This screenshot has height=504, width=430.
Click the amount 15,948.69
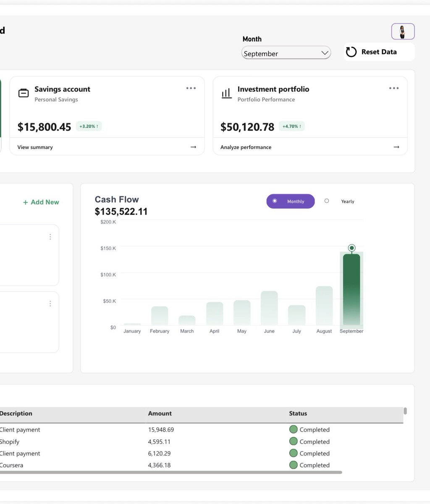click(x=161, y=430)
